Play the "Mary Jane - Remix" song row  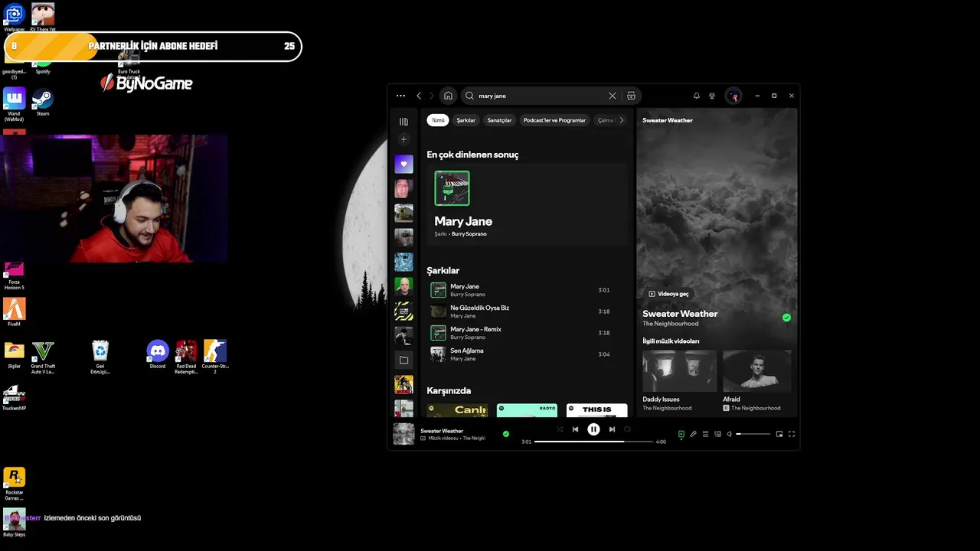click(527, 333)
